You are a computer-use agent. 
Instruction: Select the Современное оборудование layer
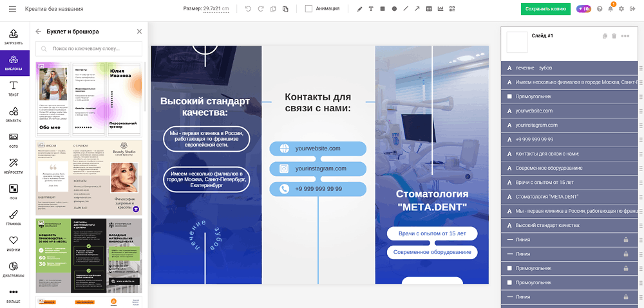(x=569, y=168)
